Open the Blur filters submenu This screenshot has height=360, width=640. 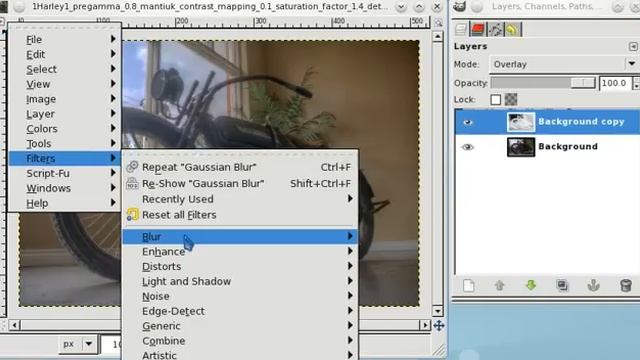tap(240, 237)
